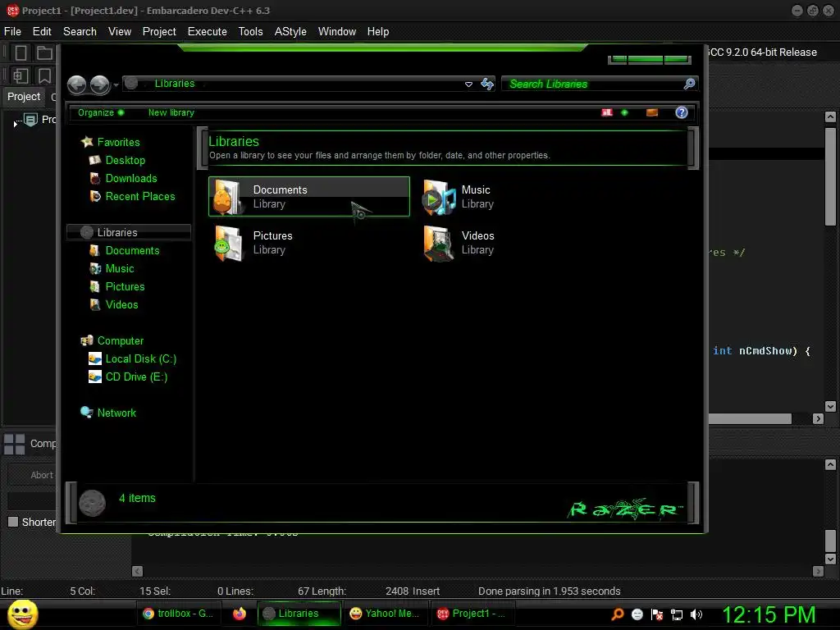840x630 pixels.
Task: Toggle the Shorten checkbox in Dev-C++
Action: [13, 522]
